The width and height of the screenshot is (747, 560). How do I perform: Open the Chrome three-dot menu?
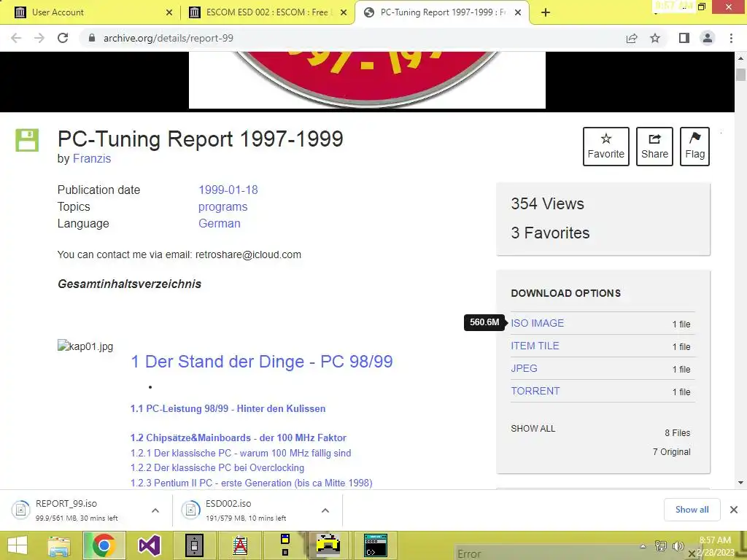(731, 38)
